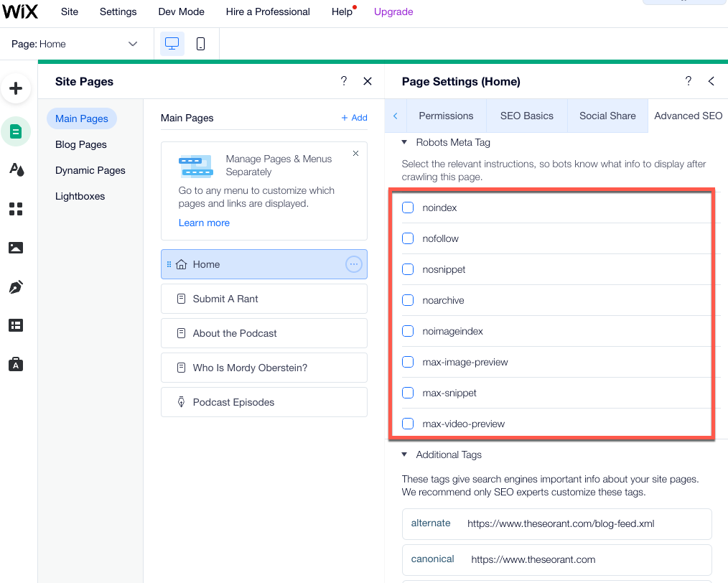Tick the max-snippet checkbox

pyautogui.click(x=408, y=393)
